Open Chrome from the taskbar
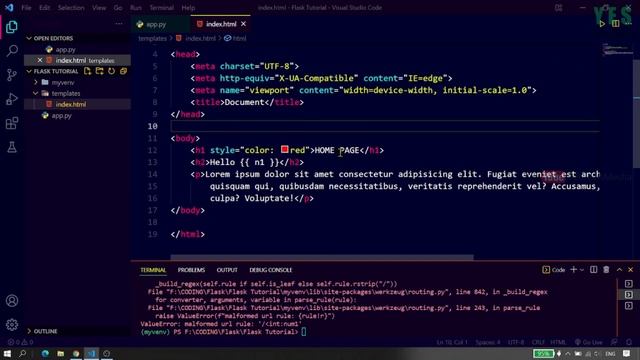 click(x=76, y=353)
